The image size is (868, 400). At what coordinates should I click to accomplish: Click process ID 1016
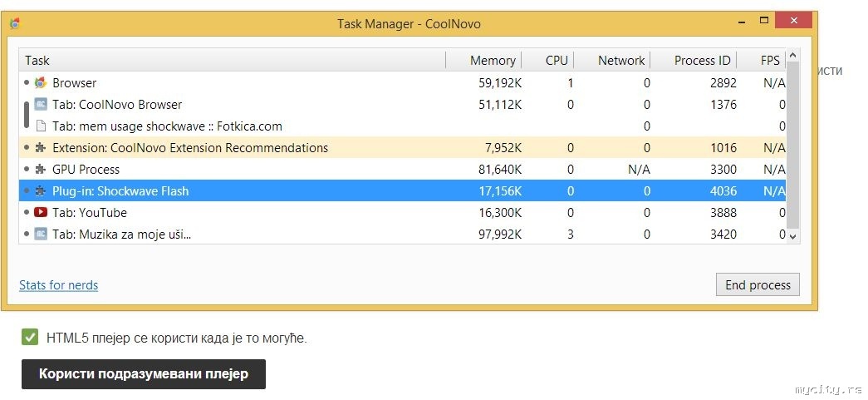coord(723,147)
